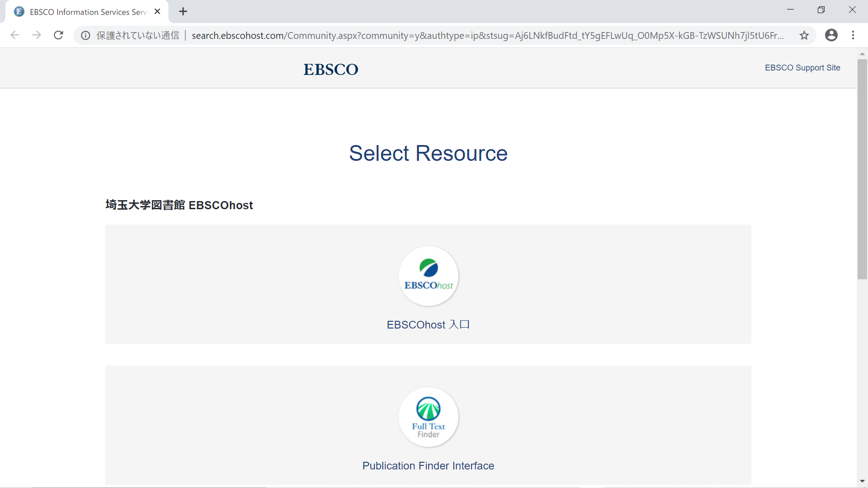Select the EBSCO Information Services browser tab

[87, 12]
